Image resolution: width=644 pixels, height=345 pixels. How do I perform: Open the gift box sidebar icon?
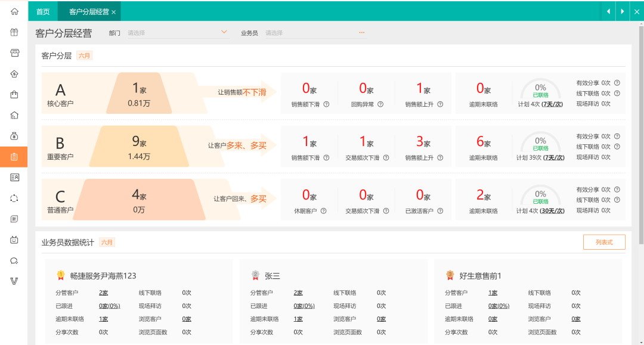[14, 32]
